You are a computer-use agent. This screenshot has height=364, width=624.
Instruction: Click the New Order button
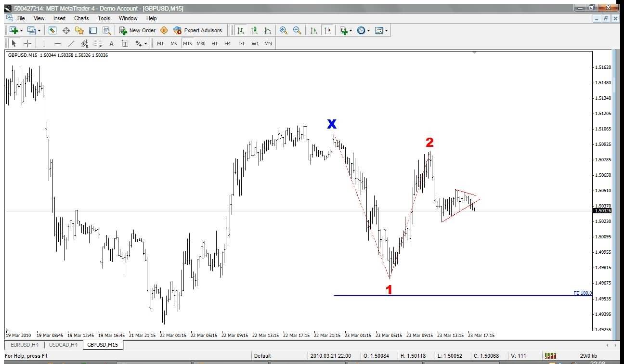pyautogui.click(x=138, y=30)
